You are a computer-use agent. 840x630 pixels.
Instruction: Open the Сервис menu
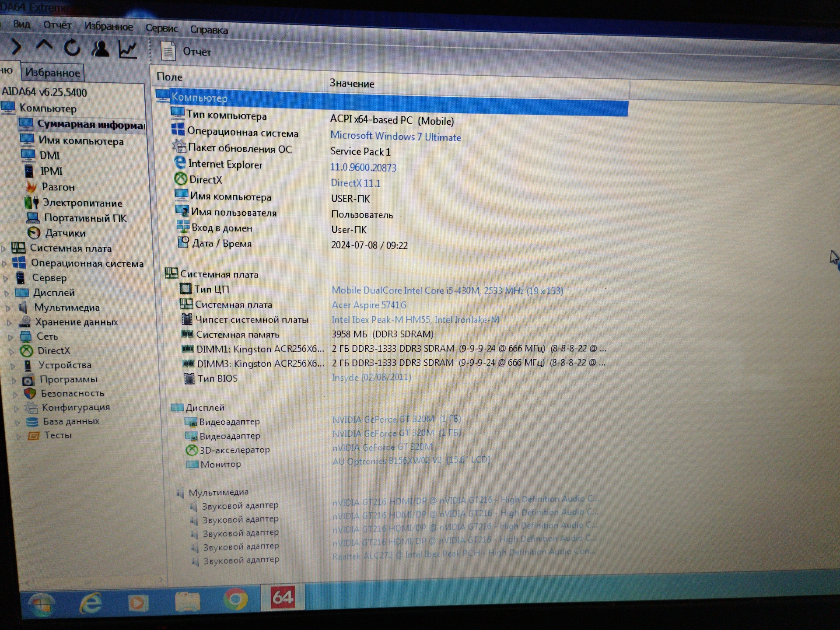[162, 28]
